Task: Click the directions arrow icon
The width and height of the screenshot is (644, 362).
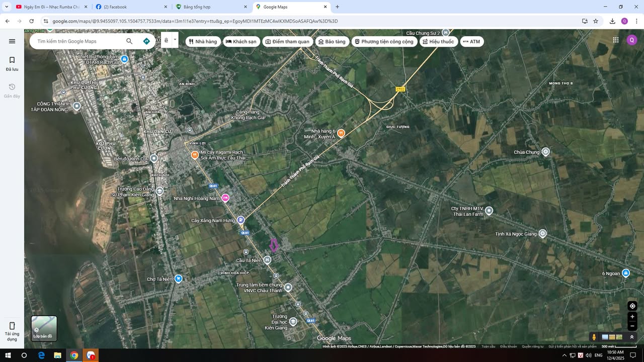Action: coord(146,41)
